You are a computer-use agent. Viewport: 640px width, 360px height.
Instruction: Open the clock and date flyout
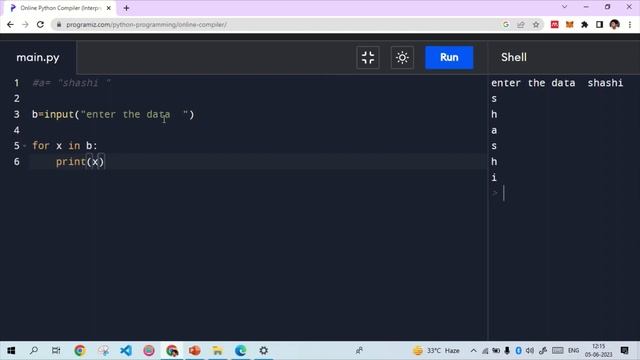(599, 350)
